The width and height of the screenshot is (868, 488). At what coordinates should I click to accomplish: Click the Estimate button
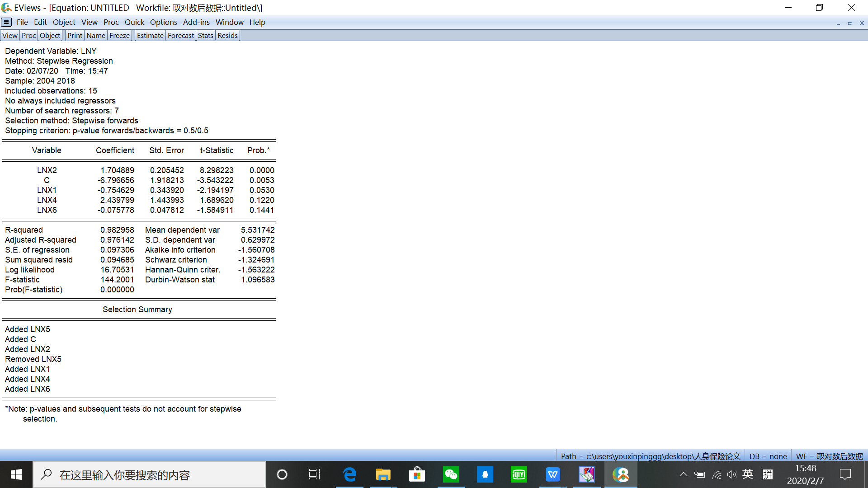coord(150,36)
